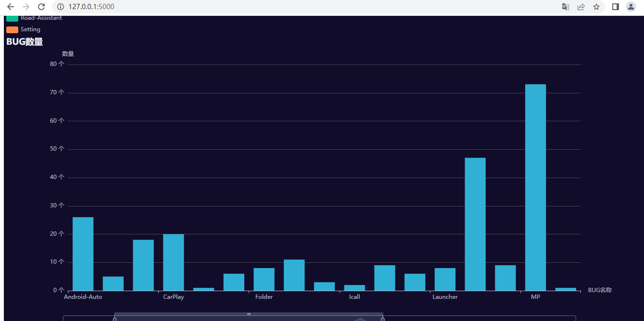Viewport: 644px width, 321px height.
Task: Click the share page icon
Action: tap(581, 7)
